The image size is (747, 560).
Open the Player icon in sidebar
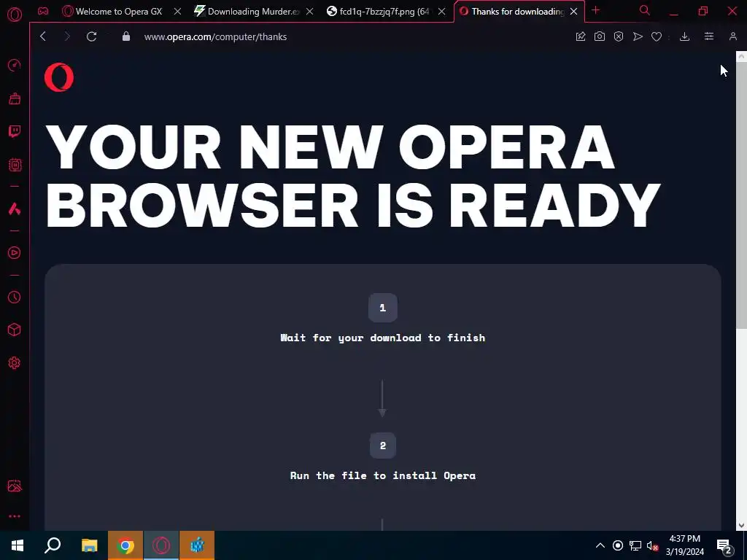pos(15,253)
